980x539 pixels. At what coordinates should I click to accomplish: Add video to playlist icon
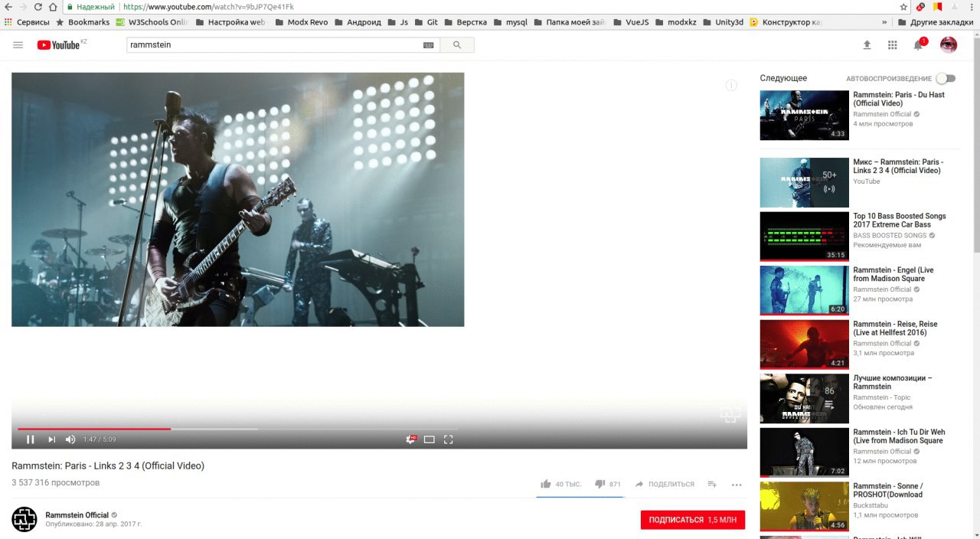click(x=712, y=484)
